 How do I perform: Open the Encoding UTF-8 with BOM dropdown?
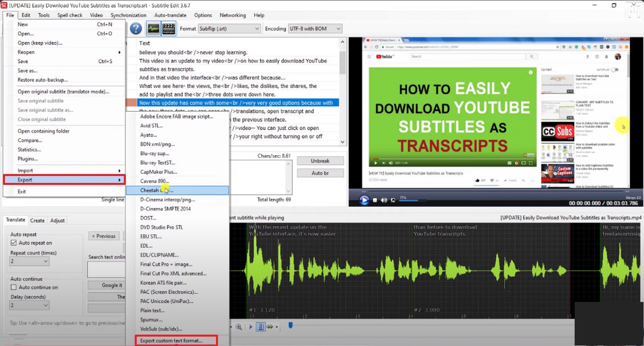(x=316, y=29)
